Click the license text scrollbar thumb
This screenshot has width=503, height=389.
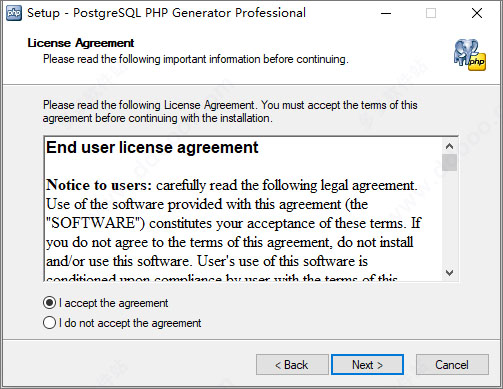449,162
